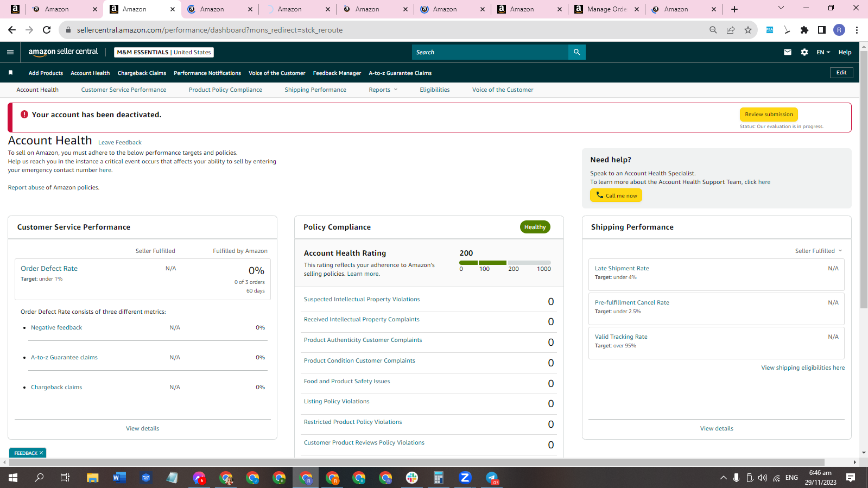Open the Seller Fulfilled shipping dropdown

(x=819, y=251)
